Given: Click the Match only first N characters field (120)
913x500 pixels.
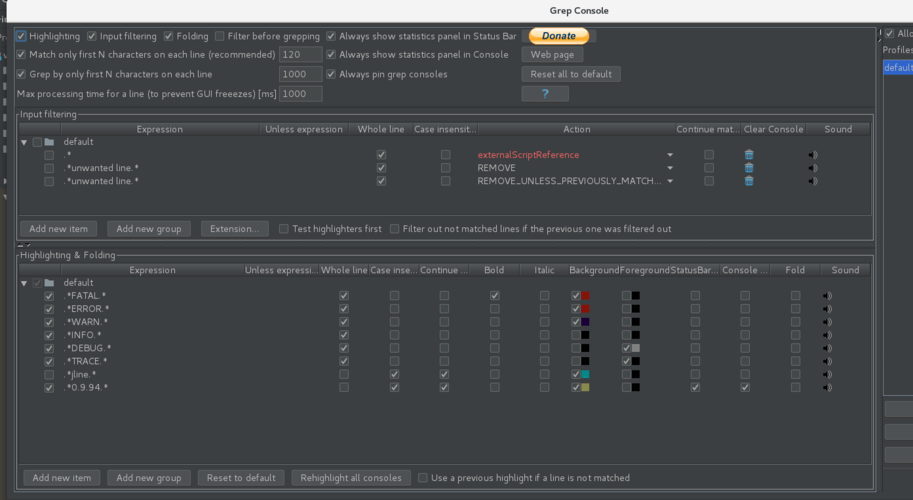Looking at the screenshot, I should 300,55.
